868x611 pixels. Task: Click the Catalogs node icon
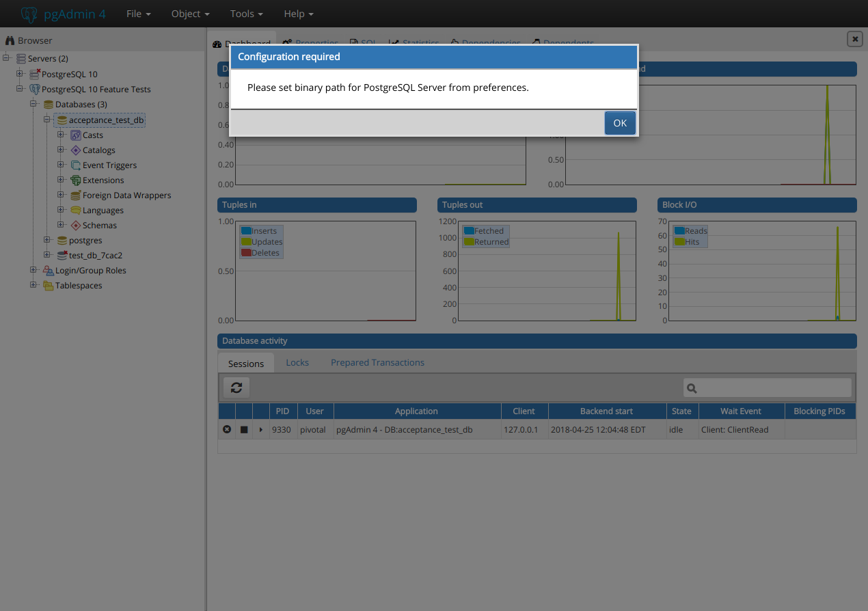(x=76, y=150)
